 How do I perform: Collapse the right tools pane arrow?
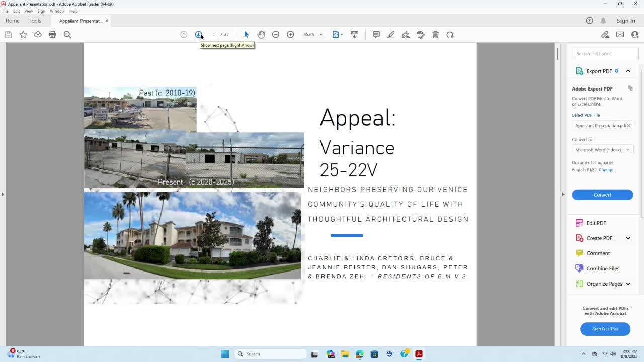[x=563, y=194]
